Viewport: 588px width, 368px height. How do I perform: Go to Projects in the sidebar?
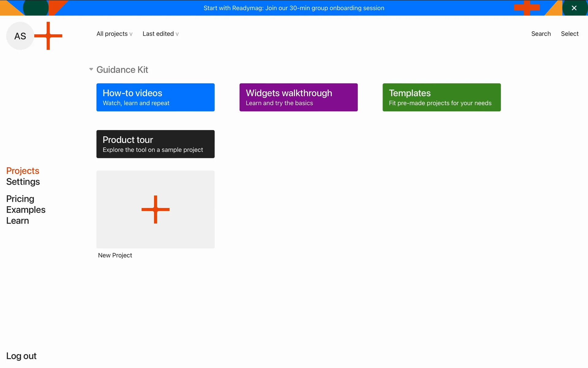point(23,171)
